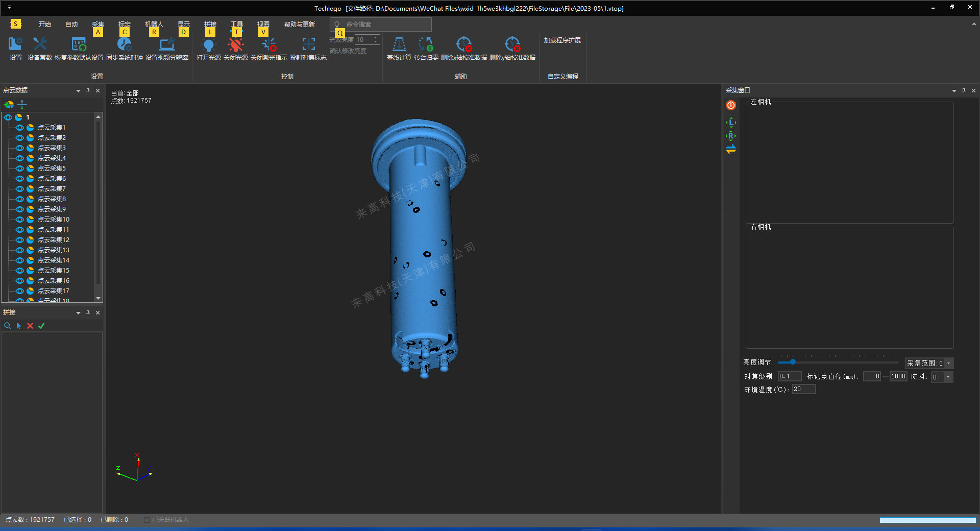The width and height of the screenshot is (980, 531).
Task: Click 加载程序扩展 button
Action: click(x=562, y=40)
